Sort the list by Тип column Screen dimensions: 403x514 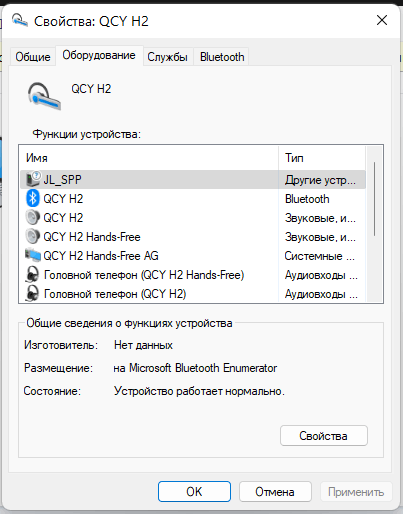tap(322, 158)
